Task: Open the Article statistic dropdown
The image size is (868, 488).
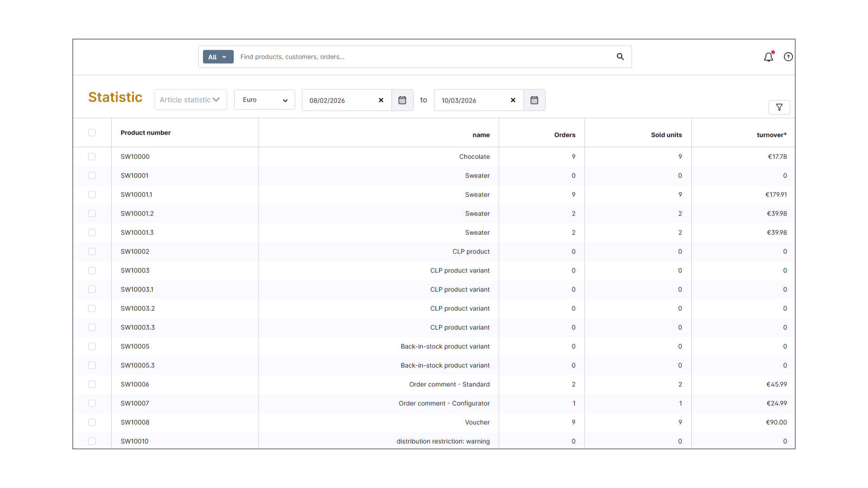Action: click(190, 100)
